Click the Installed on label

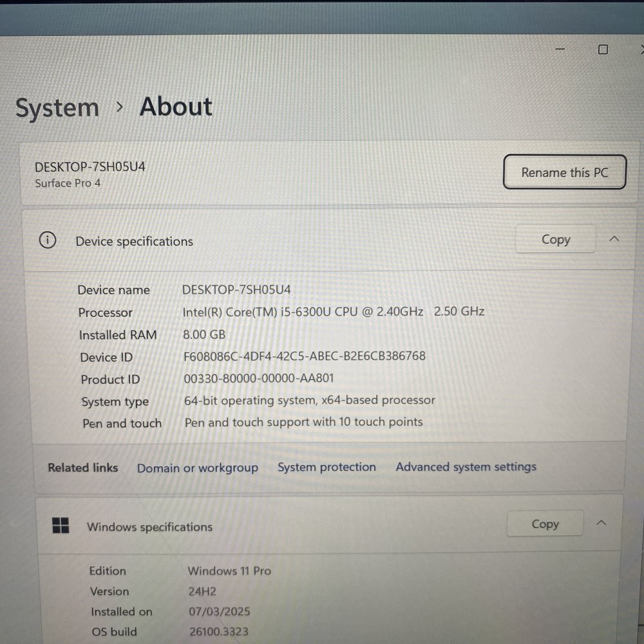click(122, 612)
